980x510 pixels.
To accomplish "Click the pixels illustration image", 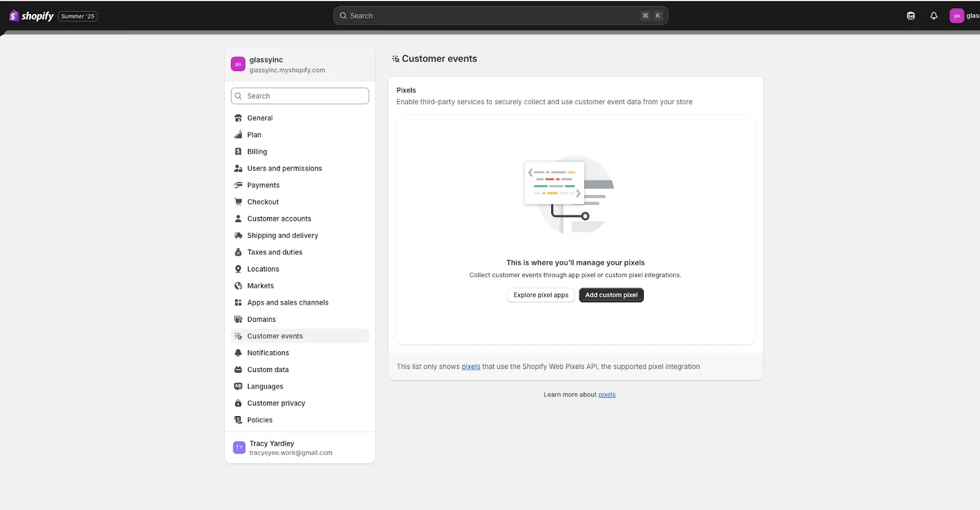I will coord(569,195).
